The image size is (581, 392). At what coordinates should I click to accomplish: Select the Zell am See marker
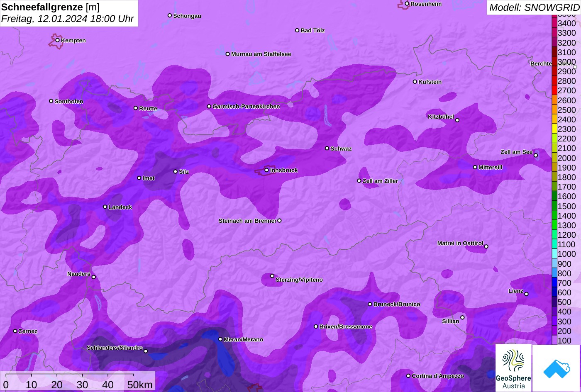536,156
